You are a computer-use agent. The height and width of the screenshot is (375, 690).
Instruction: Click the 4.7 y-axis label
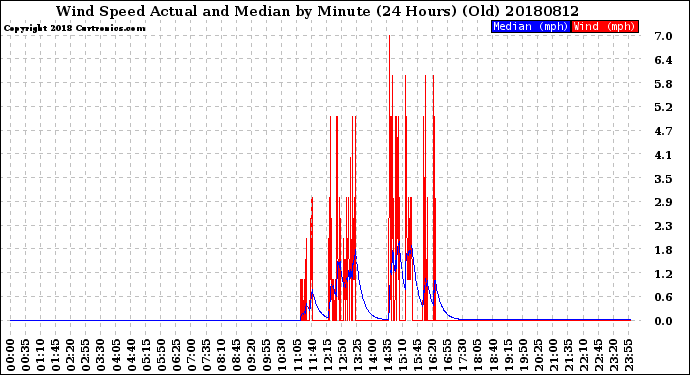(663, 131)
